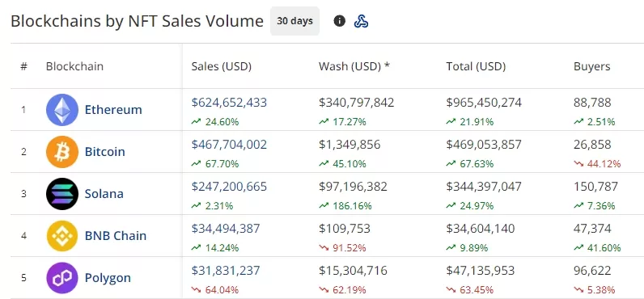This screenshot has height=299, width=644.
Task: Select Polygon buyers count 96,622
Action: (x=592, y=271)
